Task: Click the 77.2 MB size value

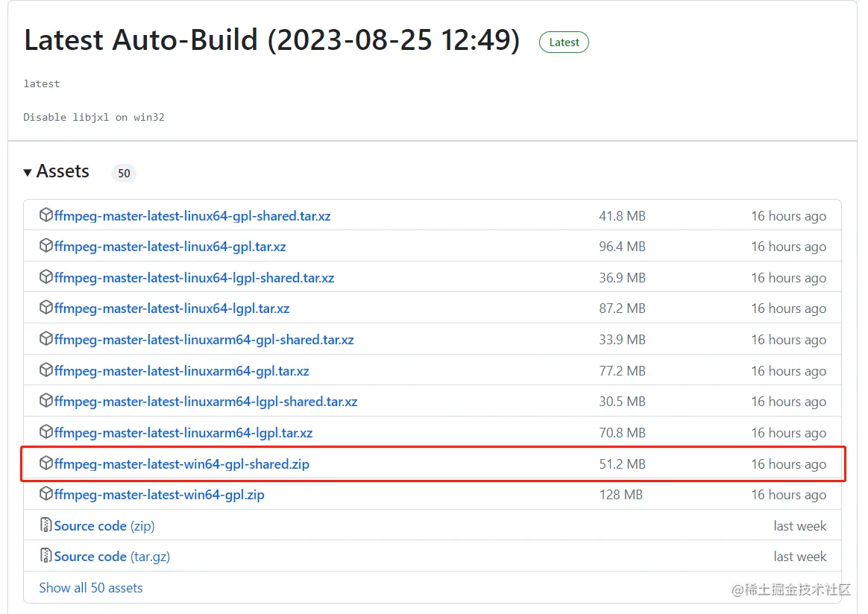Action: 622,371
